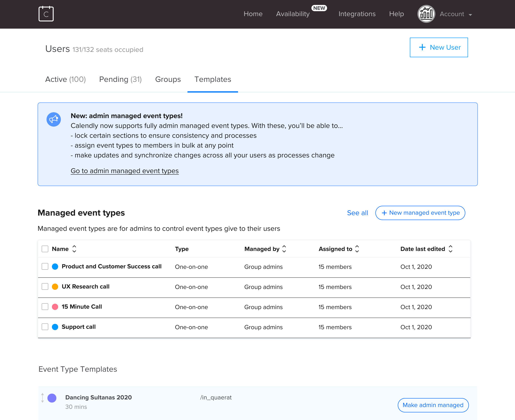Image resolution: width=515 pixels, height=420 pixels.
Task: Click 'Group admins' in 15 Minute Call row
Action: 263,307
